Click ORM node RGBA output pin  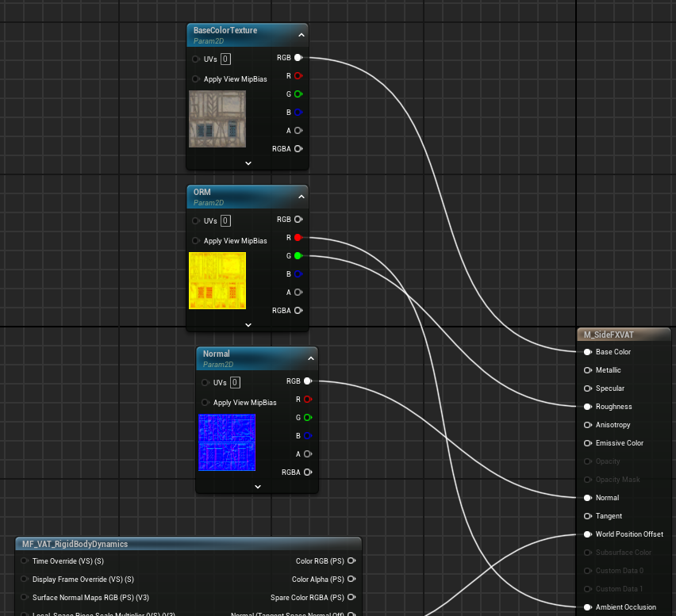click(298, 311)
